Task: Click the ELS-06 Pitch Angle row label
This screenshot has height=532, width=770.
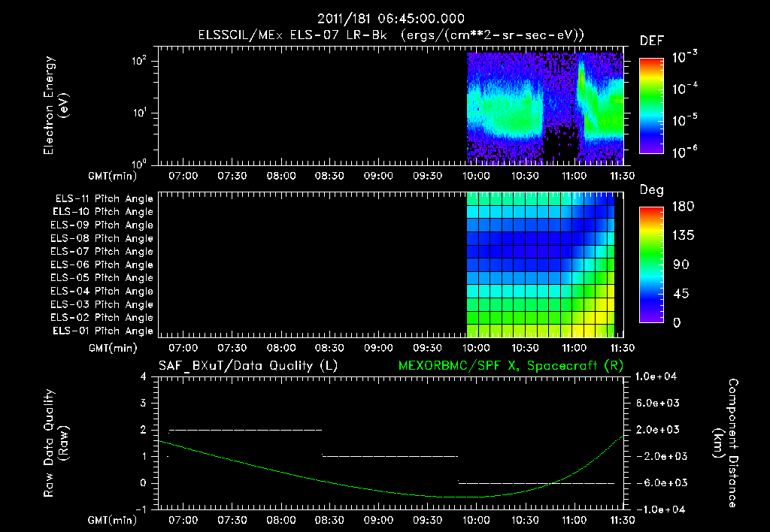Action: tap(102, 265)
